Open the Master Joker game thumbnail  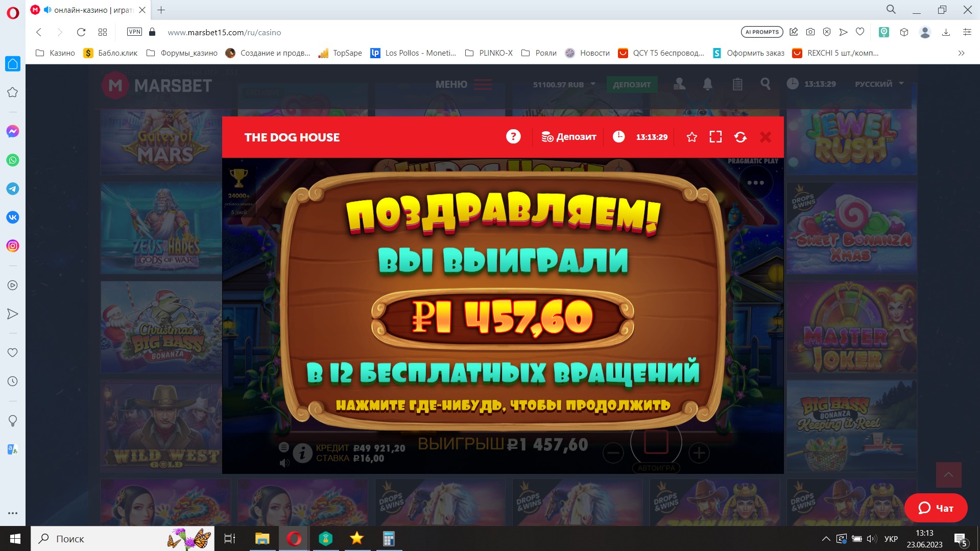click(852, 327)
